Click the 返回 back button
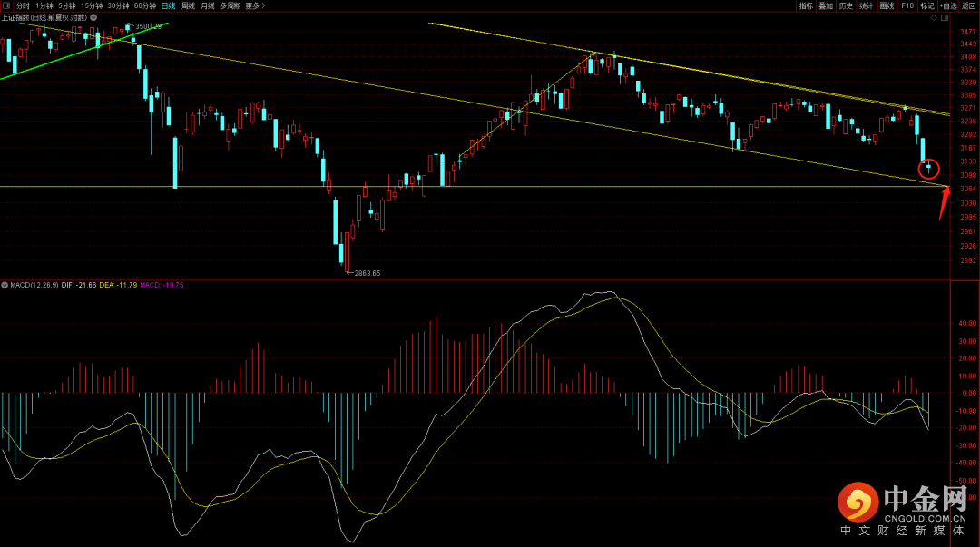Viewport: 980px width, 547px height. [x=969, y=5]
